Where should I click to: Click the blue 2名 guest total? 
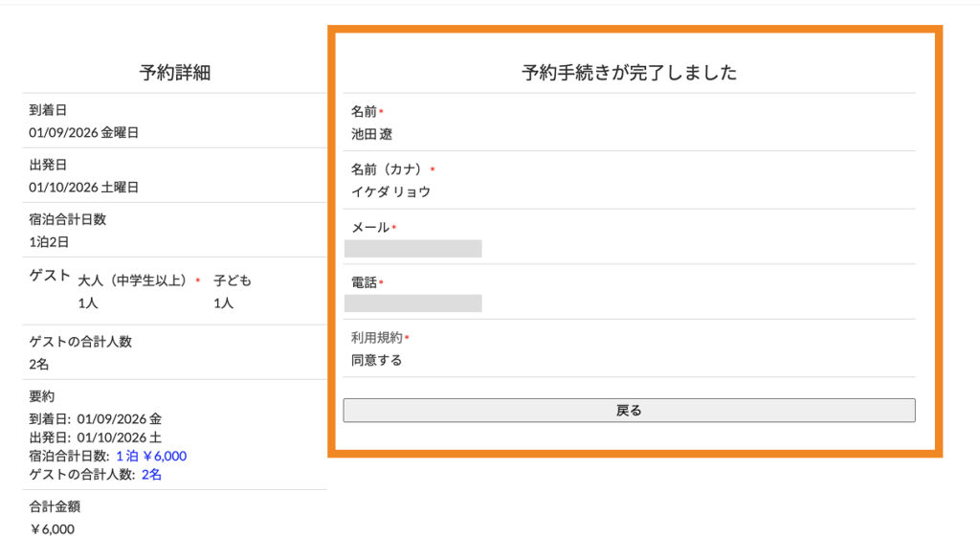click(x=151, y=474)
